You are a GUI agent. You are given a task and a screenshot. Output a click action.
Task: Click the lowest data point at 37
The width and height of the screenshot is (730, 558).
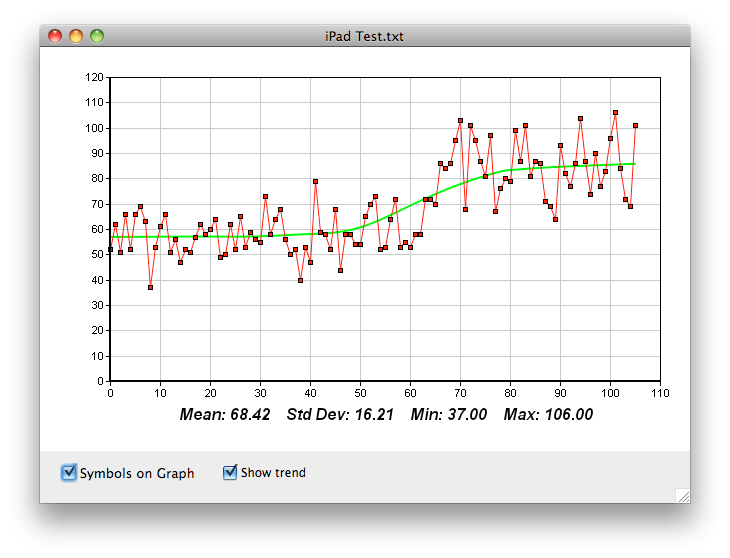(x=150, y=288)
